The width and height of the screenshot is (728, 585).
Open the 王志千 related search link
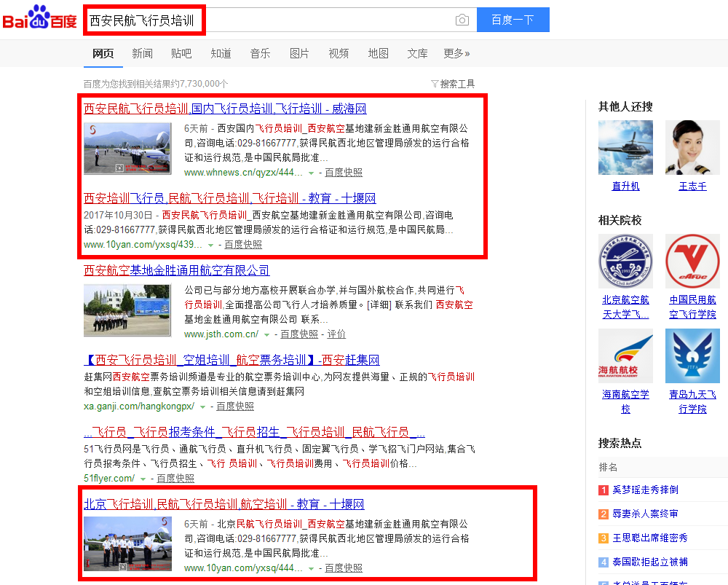pos(692,187)
